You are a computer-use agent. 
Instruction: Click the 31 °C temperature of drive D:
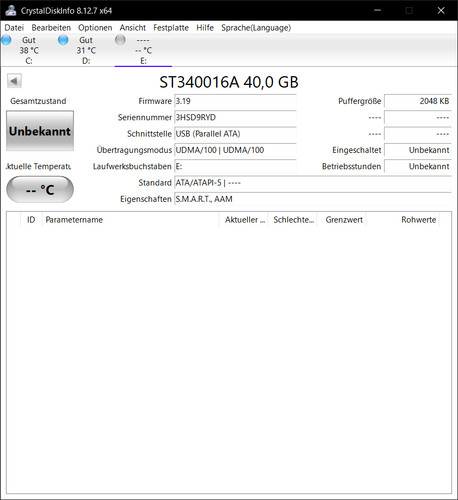point(86,51)
